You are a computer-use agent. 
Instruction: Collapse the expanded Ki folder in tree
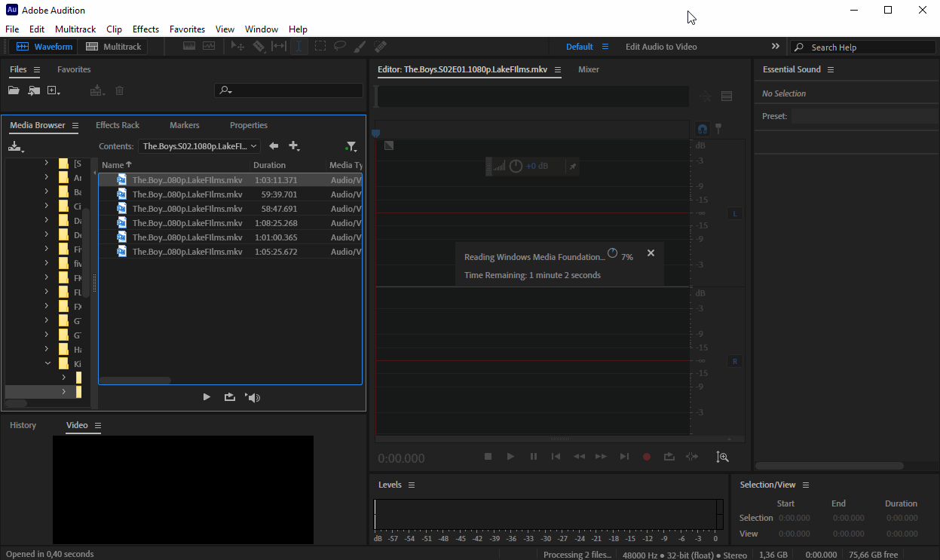47,363
